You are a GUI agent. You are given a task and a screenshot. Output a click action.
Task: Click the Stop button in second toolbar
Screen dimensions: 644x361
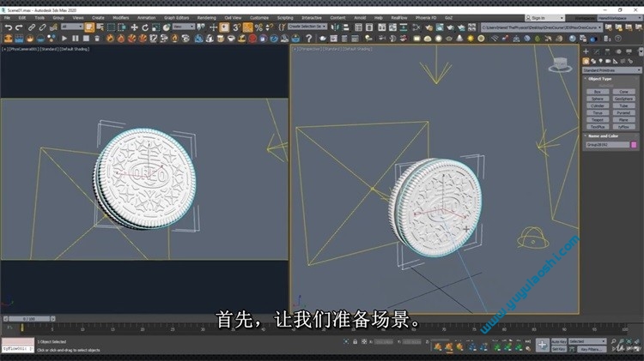[86, 39]
